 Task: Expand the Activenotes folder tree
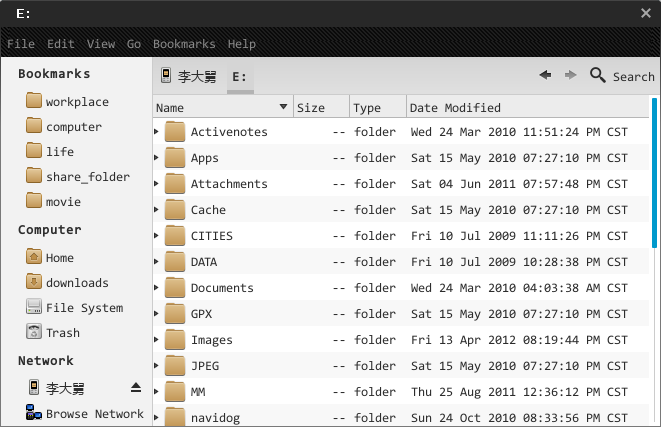(x=157, y=132)
